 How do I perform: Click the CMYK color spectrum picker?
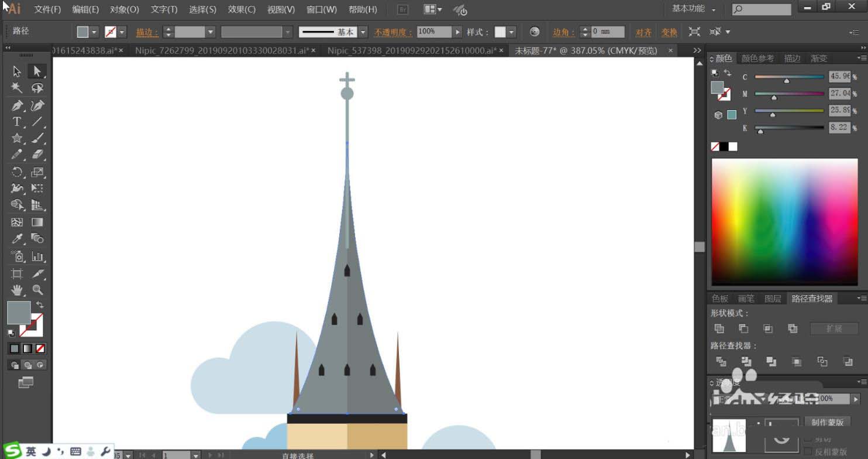[783, 221]
